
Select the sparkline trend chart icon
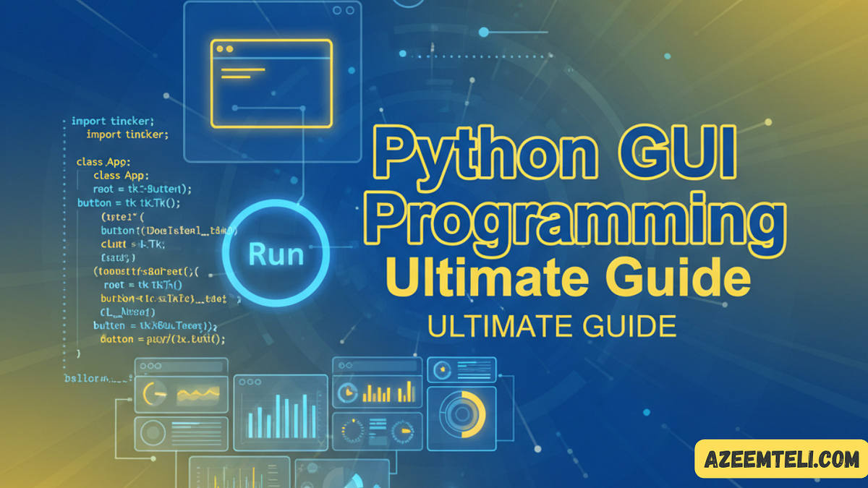pos(198,394)
